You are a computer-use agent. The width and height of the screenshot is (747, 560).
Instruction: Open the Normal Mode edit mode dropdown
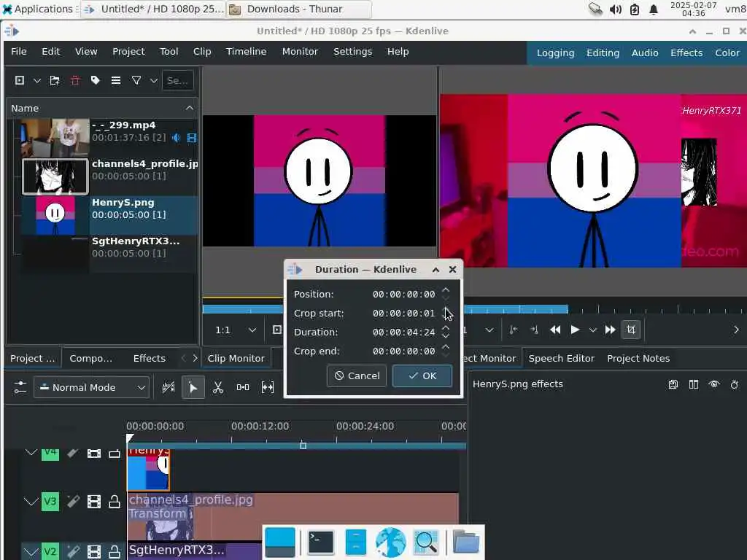(91, 387)
